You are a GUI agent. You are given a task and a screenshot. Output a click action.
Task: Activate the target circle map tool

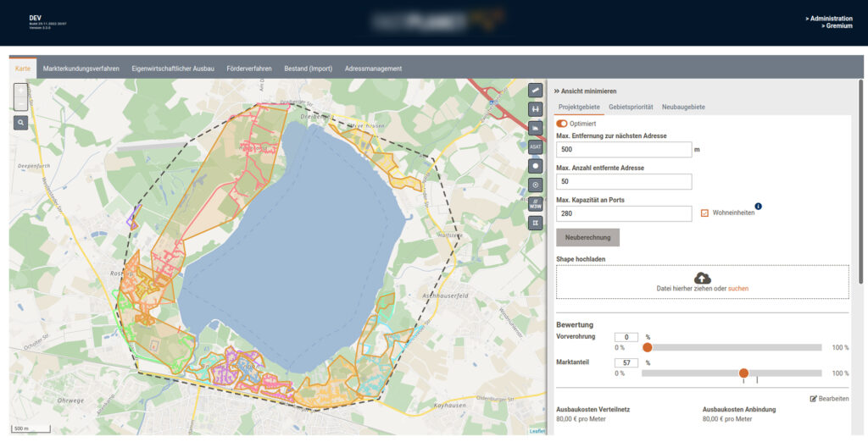coord(535,185)
